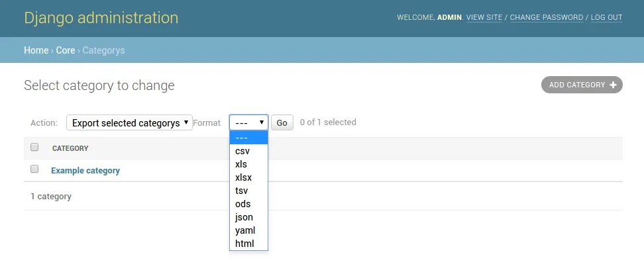Click the Add Category button

coord(582,85)
